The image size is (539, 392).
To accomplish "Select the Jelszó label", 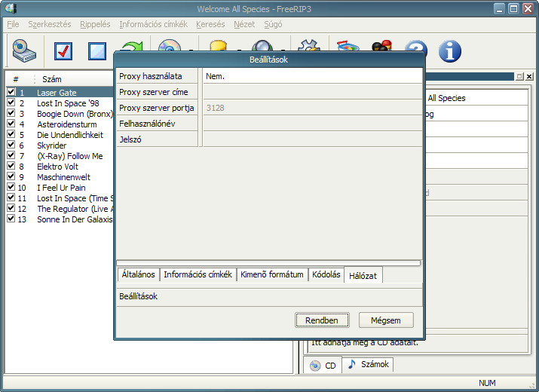I will click(x=157, y=139).
